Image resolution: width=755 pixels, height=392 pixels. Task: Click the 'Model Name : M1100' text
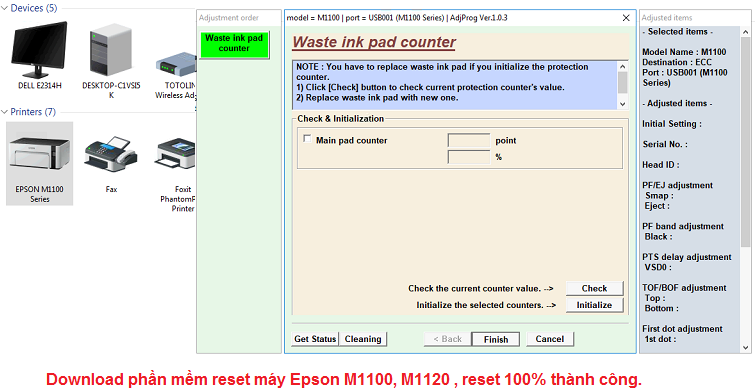pos(684,52)
